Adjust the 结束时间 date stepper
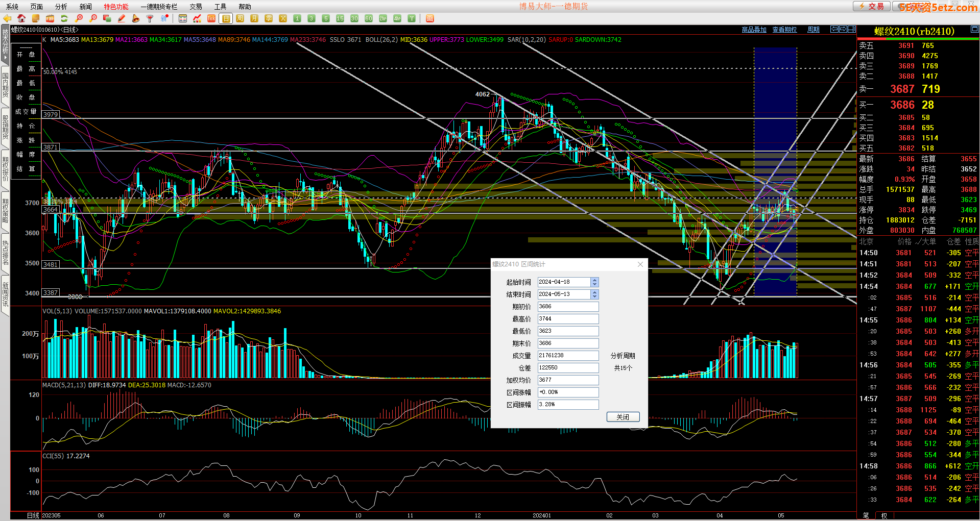 (594, 294)
